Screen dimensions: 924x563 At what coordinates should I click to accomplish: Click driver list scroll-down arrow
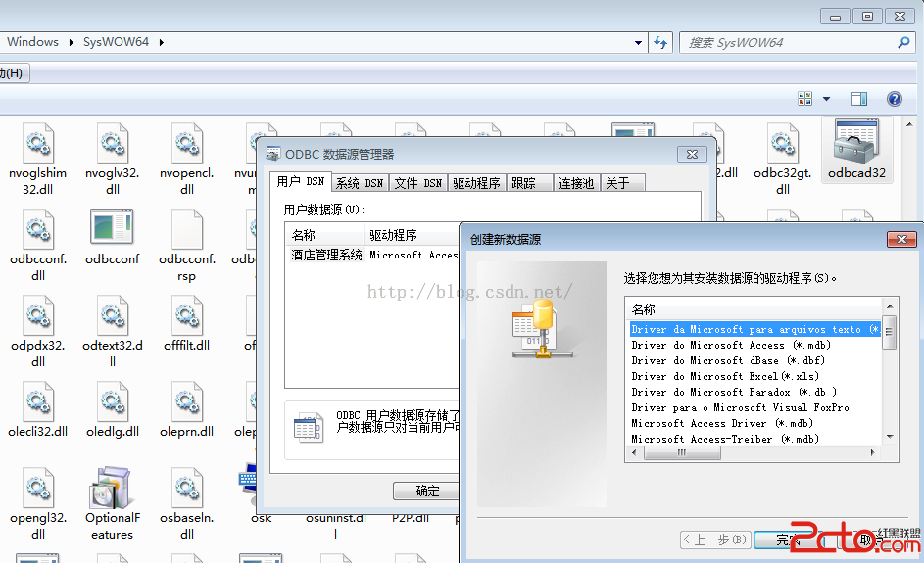coord(890,437)
